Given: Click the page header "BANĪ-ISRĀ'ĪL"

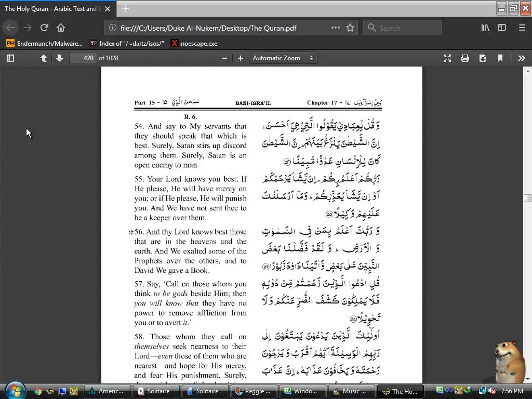Looking at the screenshot, I should [253, 103].
